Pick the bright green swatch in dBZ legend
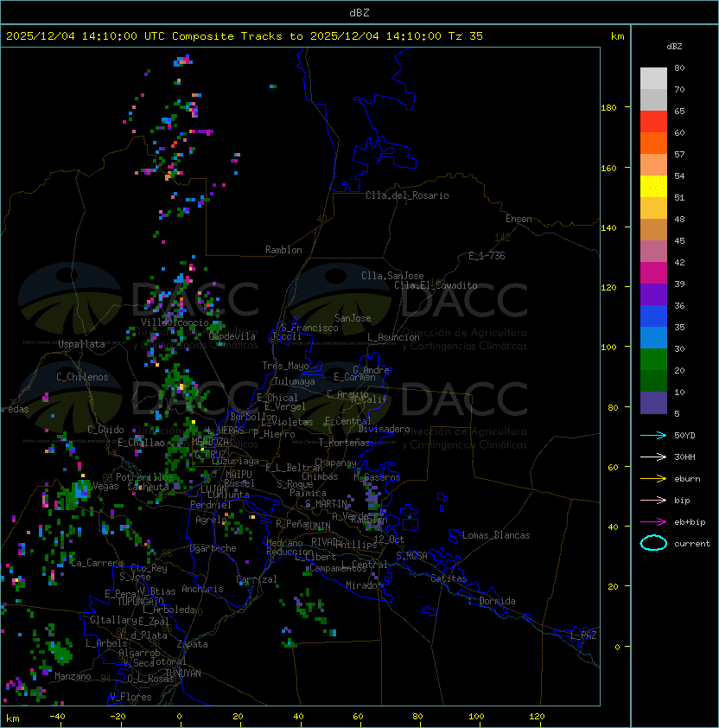 (x=653, y=360)
